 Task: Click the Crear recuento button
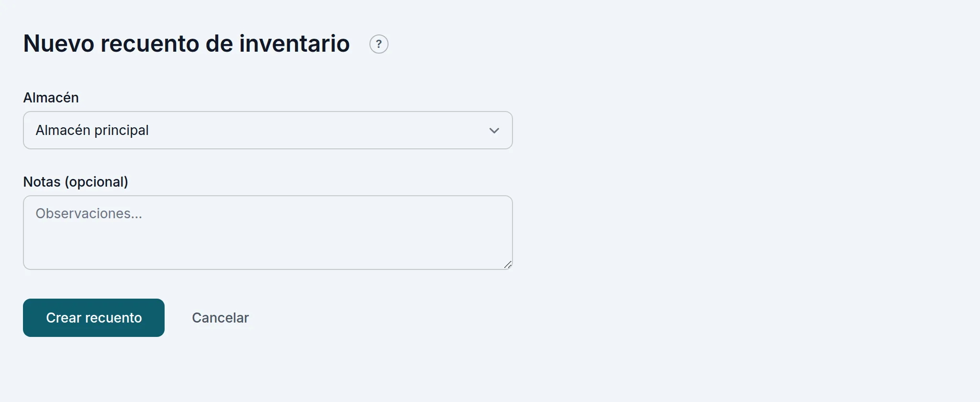click(94, 318)
